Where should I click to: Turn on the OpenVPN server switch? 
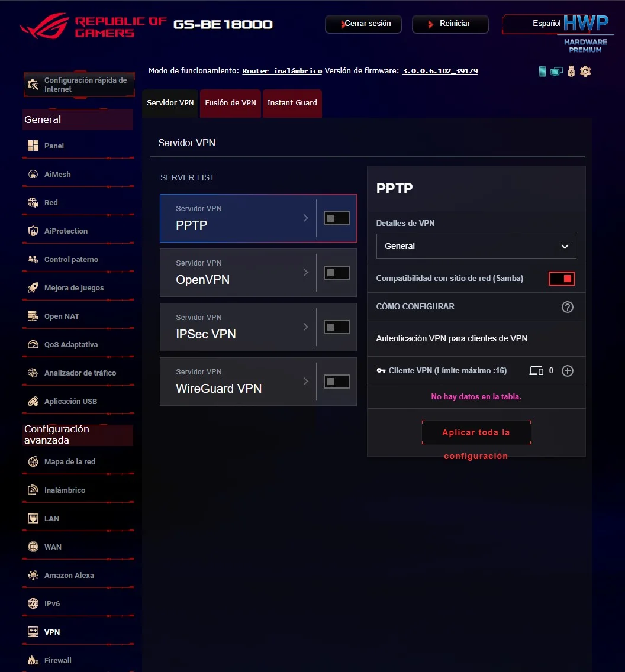point(337,273)
